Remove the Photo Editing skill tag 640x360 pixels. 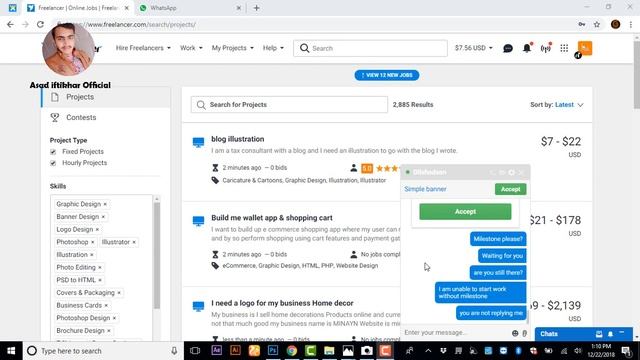pyautogui.click(x=100, y=267)
